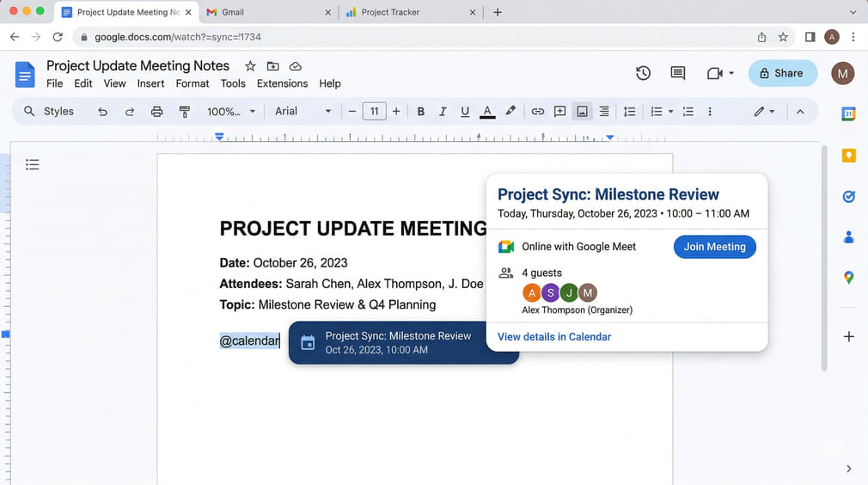Screen dimensions: 868x485
Task: Open the text color picker
Action: tap(487, 112)
